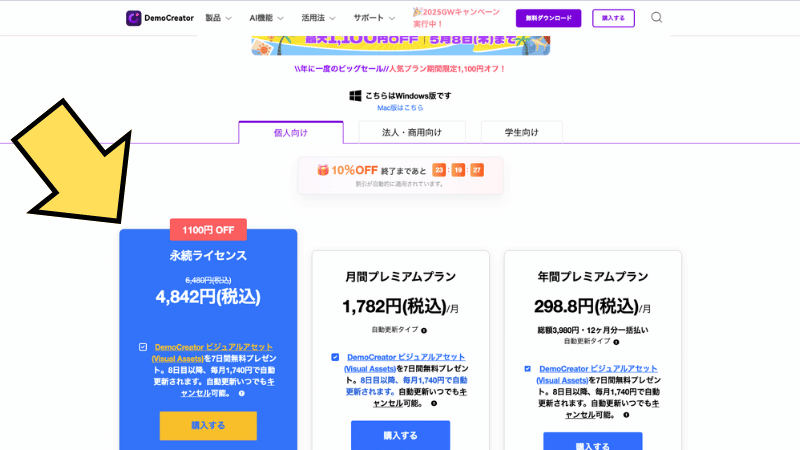This screenshot has height=450, width=800.
Task: Click 購入する in 永続ライセンス card
Action: (208, 426)
